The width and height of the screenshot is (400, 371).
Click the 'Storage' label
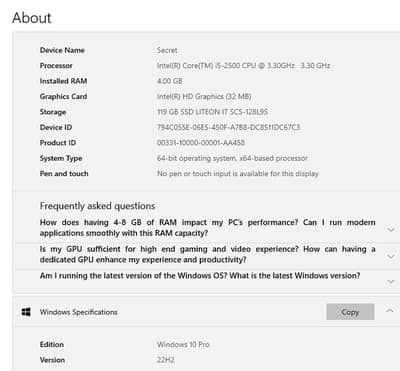(53, 112)
